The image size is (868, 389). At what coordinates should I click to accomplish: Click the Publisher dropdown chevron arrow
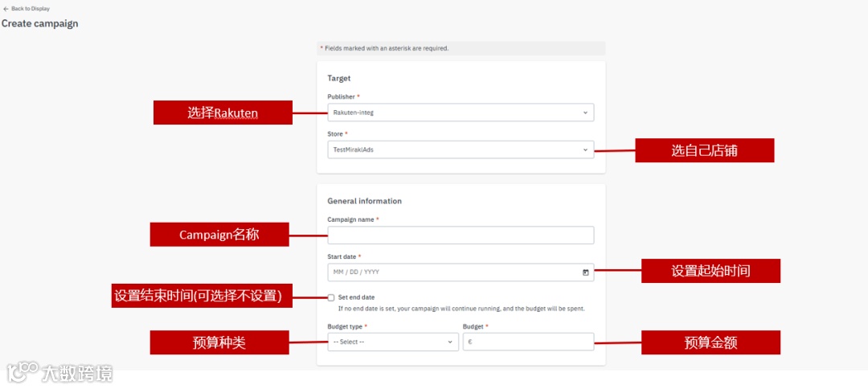(x=585, y=113)
